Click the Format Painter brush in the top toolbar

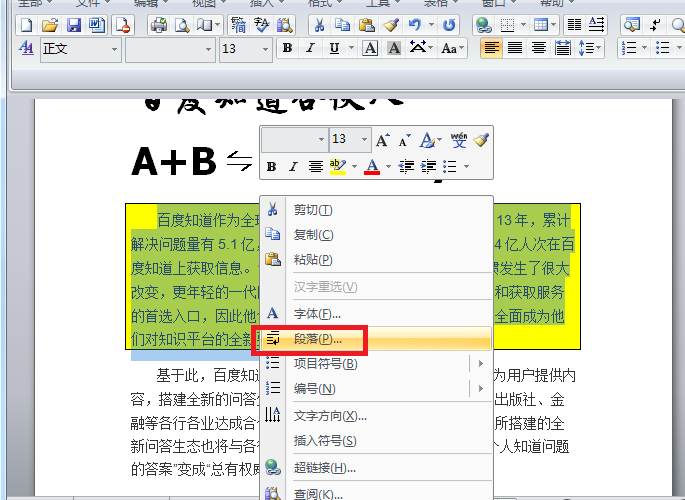391,25
